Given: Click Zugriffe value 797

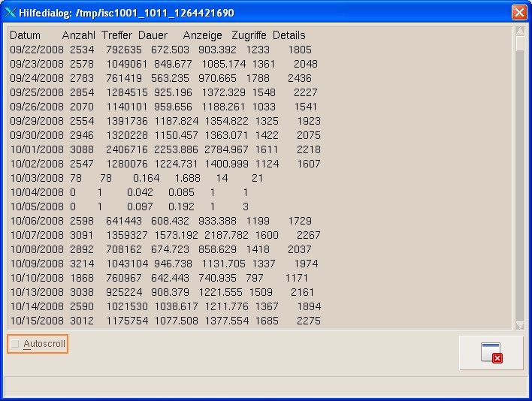Looking at the screenshot, I should (x=255, y=278).
